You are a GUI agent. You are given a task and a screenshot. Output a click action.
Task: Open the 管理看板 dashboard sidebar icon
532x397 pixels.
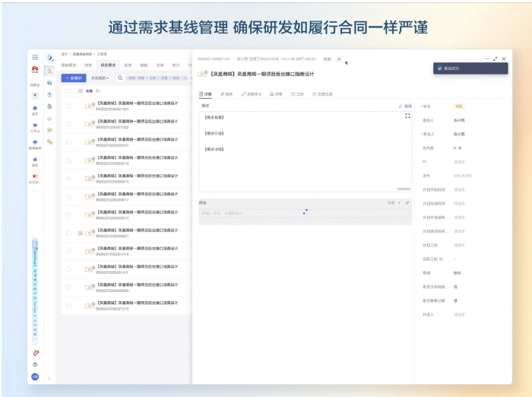pyautogui.click(x=35, y=142)
